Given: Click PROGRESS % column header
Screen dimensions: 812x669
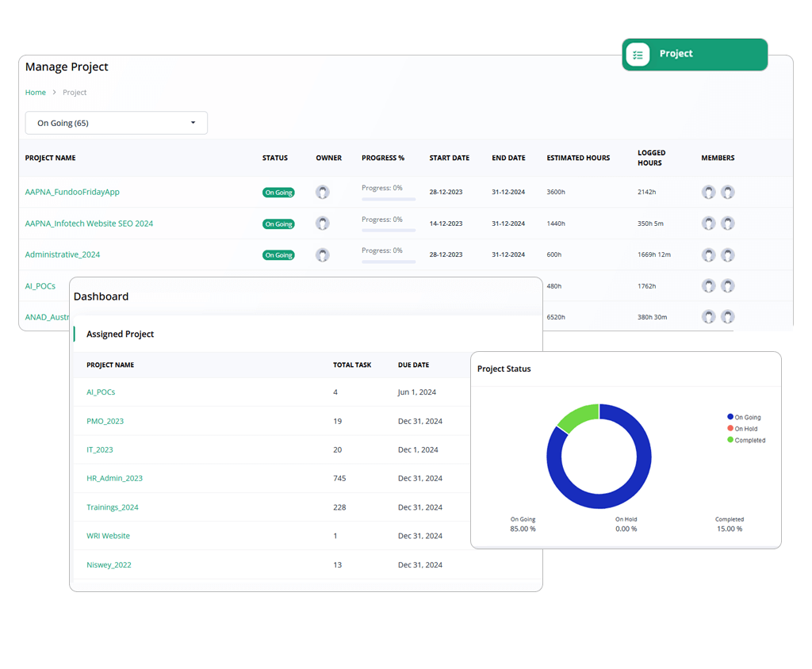Looking at the screenshot, I should click(383, 158).
